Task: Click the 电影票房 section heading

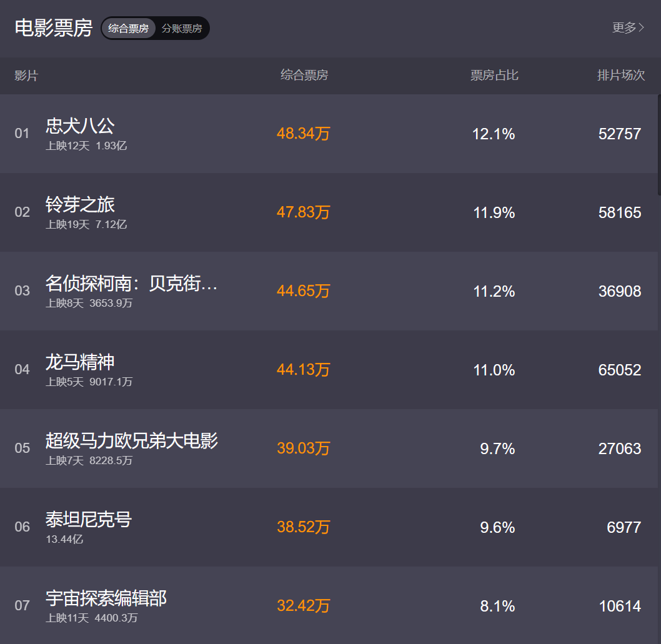Action: pyautogui.click(x=54, y=28)
